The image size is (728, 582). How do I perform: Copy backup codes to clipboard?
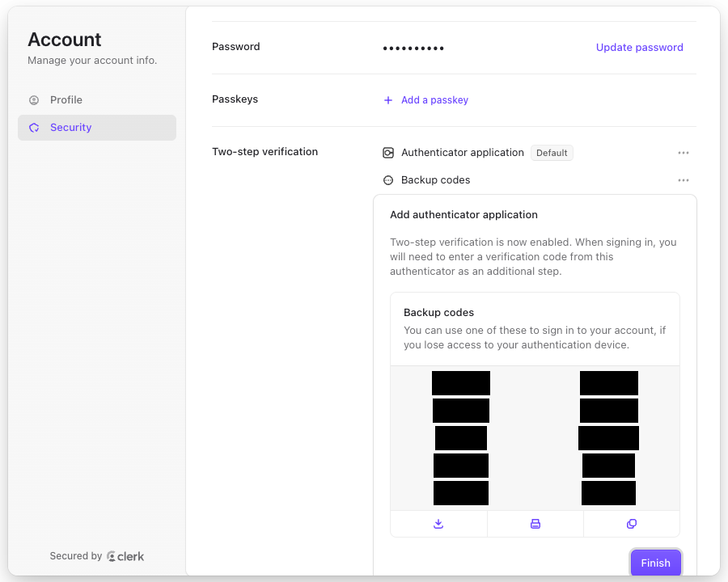click(632, 524)
